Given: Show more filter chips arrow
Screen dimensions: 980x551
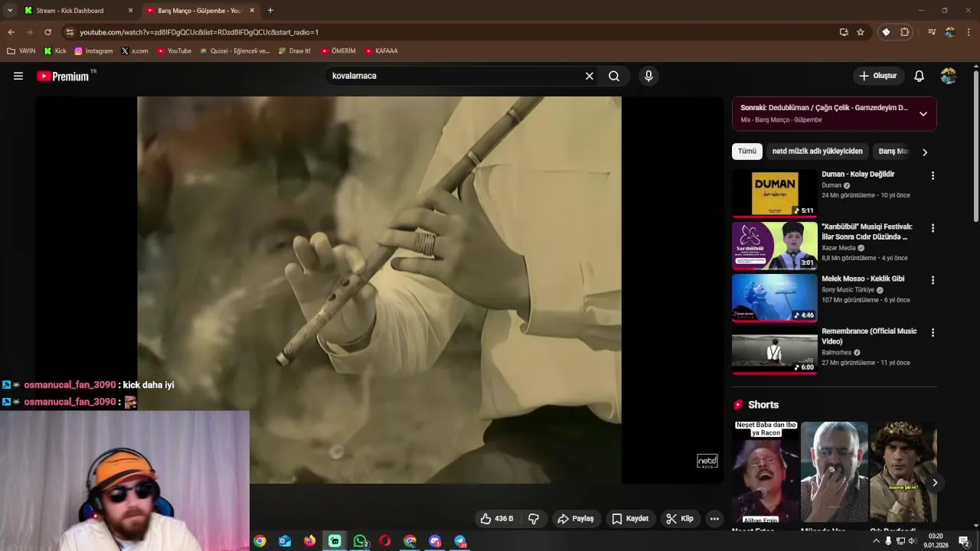Looking at the screenshot, I should point(924,152).
